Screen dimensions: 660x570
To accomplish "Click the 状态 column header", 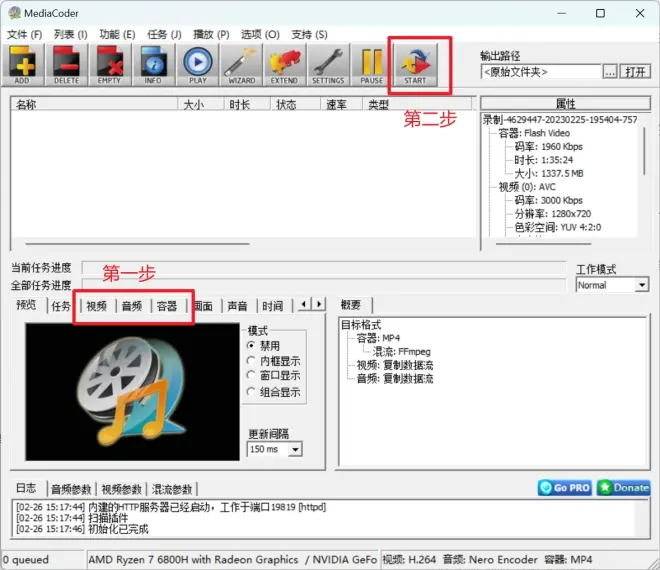I will (295, 104).
